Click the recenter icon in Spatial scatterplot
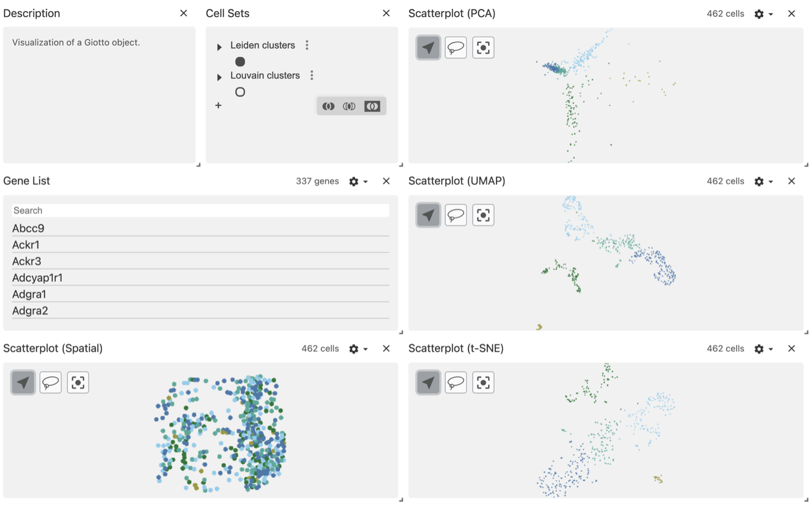Viewport: 812px width, 508px height. [x=78, y=383]
